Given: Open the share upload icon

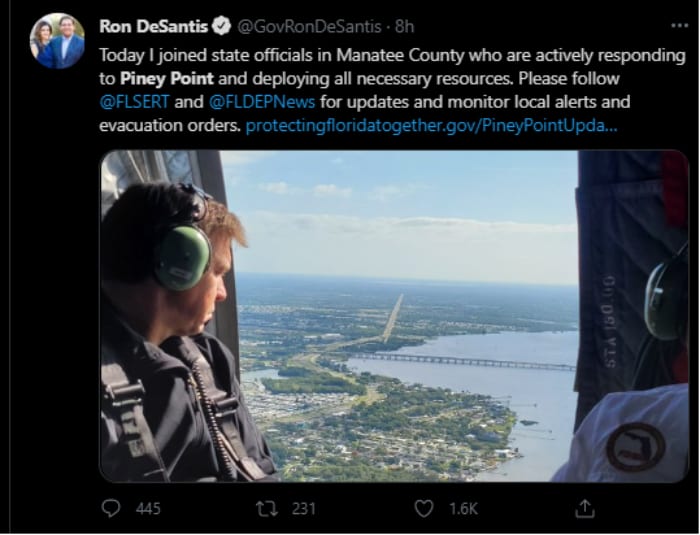Looking at the screenshot, I should pos(585,508).
